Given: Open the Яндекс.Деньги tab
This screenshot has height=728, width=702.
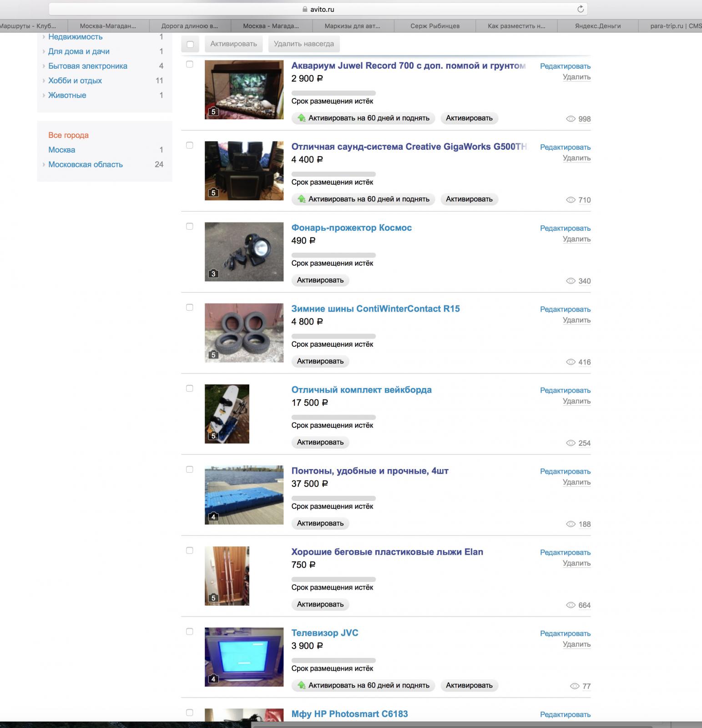Looking at the screenshot, I should point(598,26).
